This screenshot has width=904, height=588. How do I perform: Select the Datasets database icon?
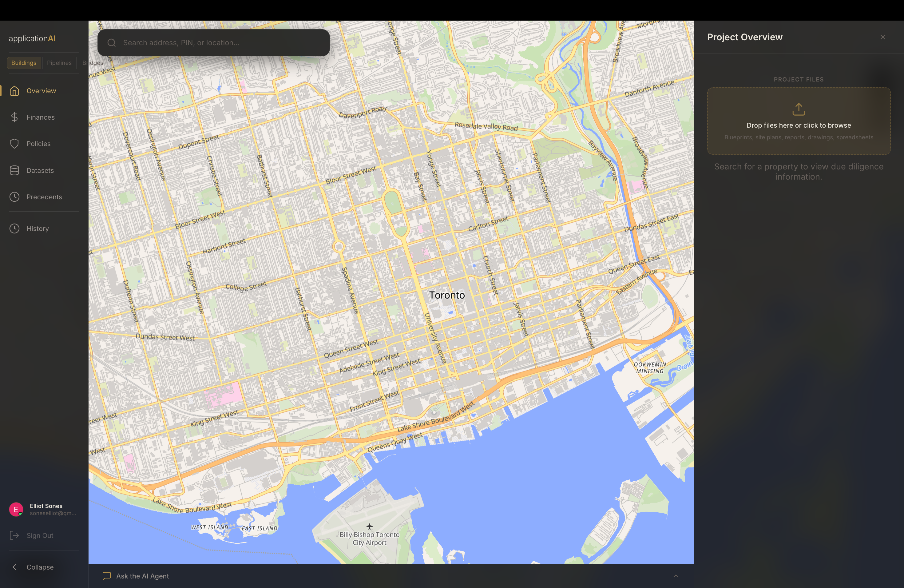click(14, 171)
